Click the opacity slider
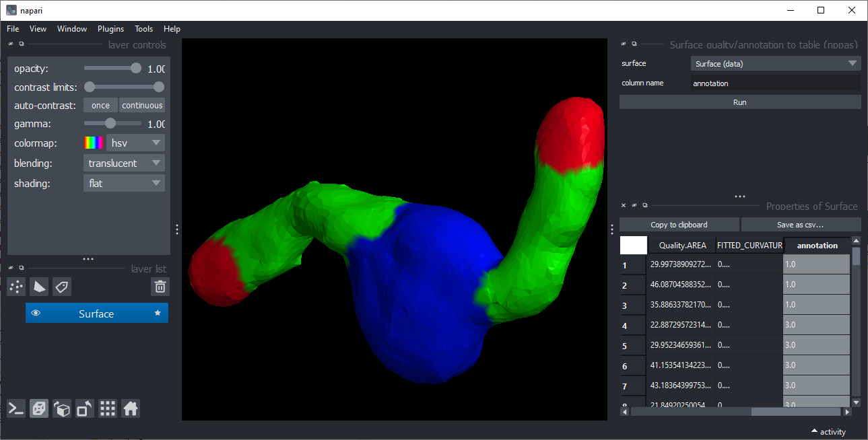The width and height of the screenshot is (868, 440). tap(112, 69)
